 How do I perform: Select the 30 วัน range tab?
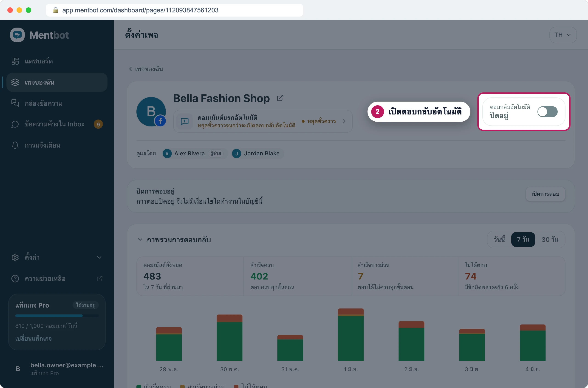pos(550,240)
